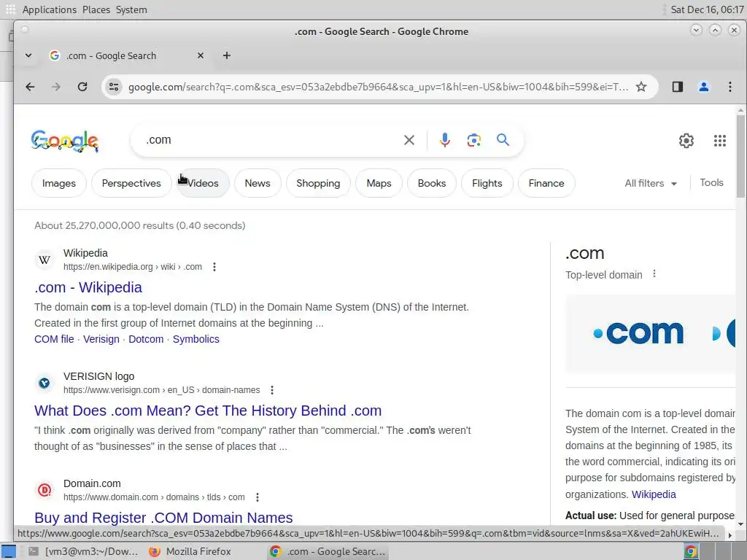Click the magnifier search button
The width and height of the screenshot is (747, 560).
503,139
